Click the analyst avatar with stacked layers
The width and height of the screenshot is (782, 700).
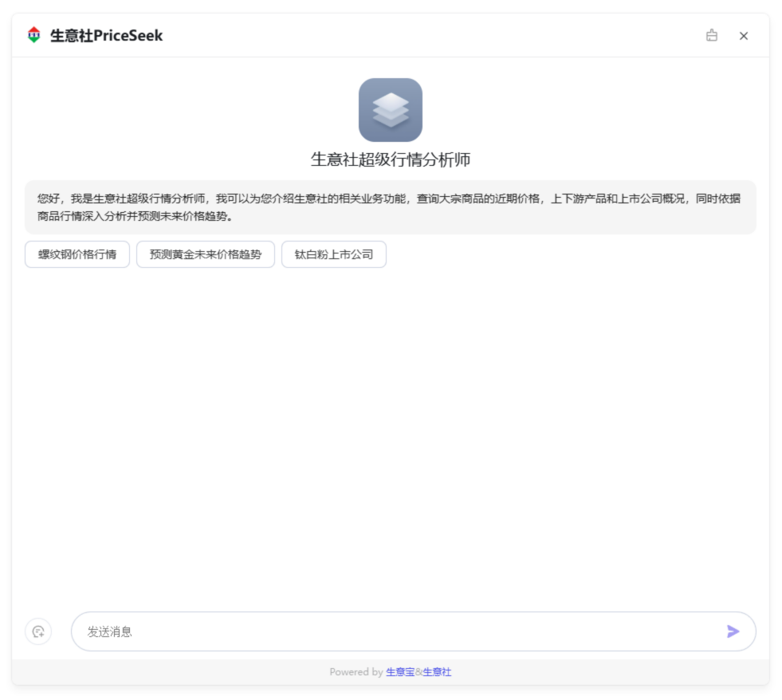[390, 110]
